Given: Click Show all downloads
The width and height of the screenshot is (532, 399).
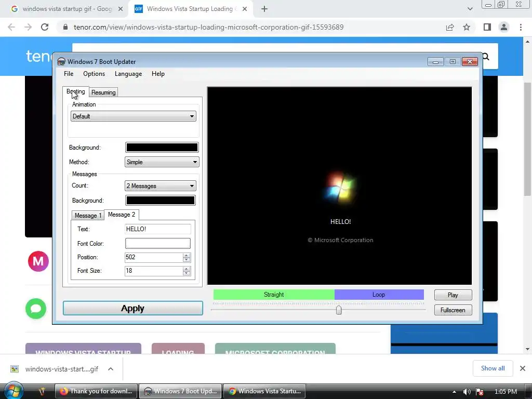Looking at the screenshot, I should (493, 368).
